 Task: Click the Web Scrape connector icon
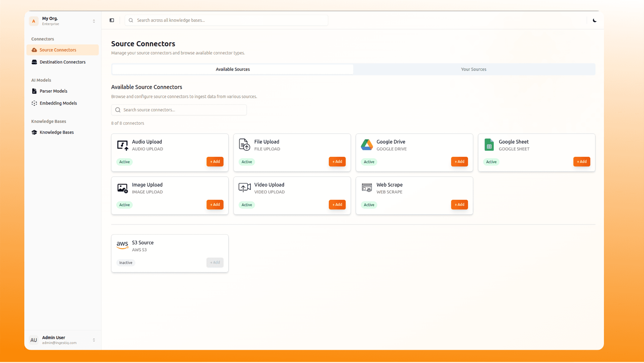[x=367, y=188]
